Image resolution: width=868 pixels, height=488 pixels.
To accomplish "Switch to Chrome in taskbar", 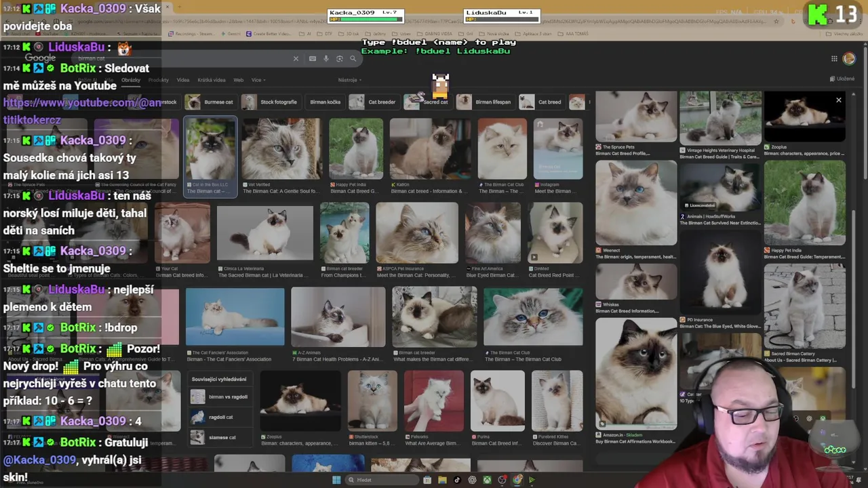I will tap(517, 480).
